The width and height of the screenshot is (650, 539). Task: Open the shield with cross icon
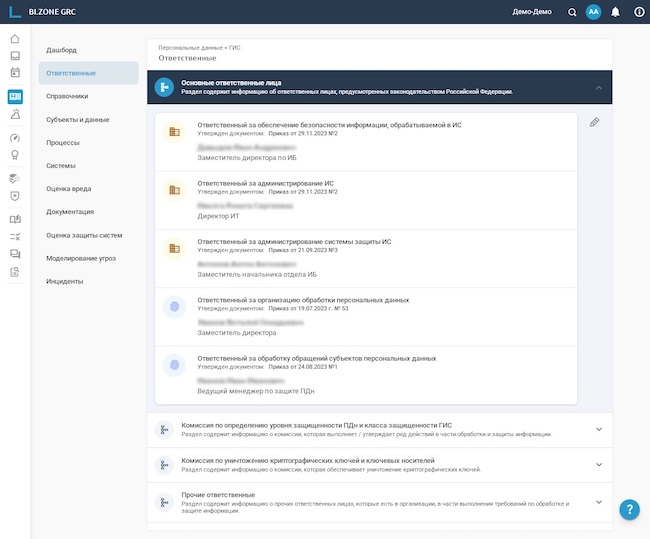click(x=15, y=196)
